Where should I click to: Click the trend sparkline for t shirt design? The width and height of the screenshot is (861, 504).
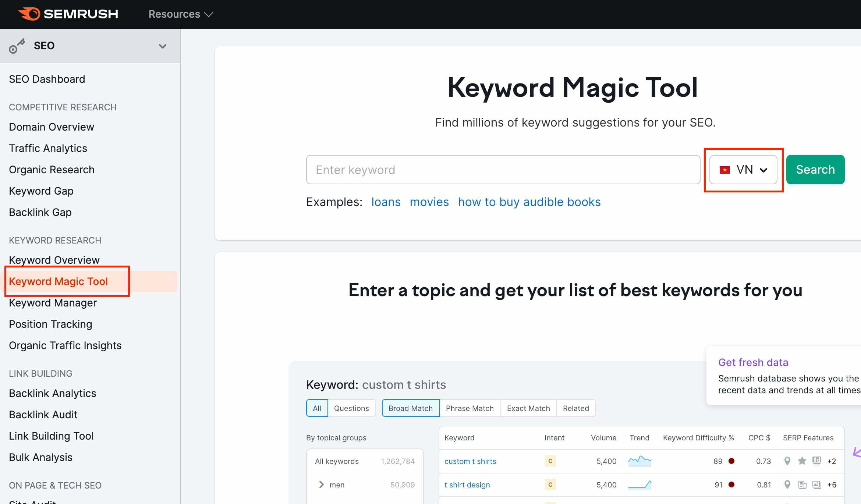(639, 485)
